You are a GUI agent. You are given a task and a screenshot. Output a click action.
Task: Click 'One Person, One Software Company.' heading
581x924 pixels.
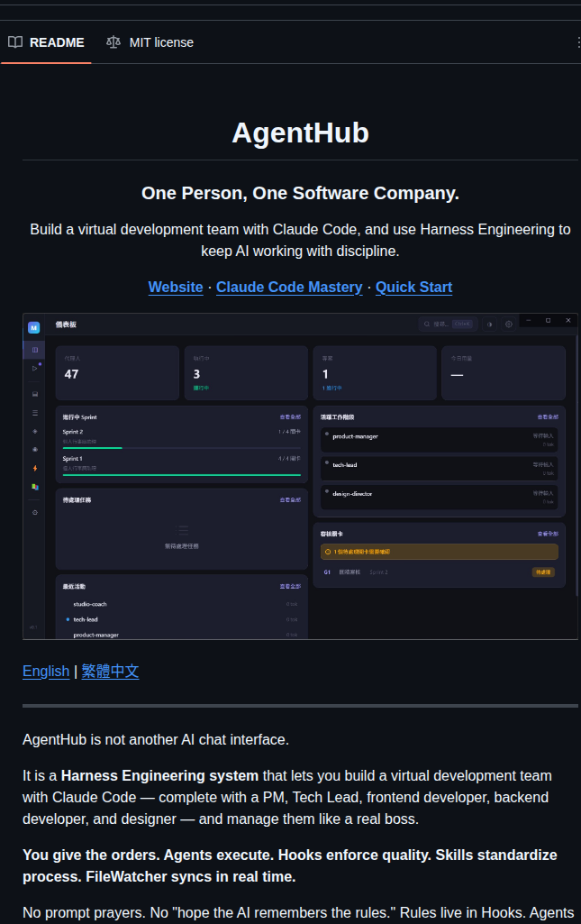point(300,193)
